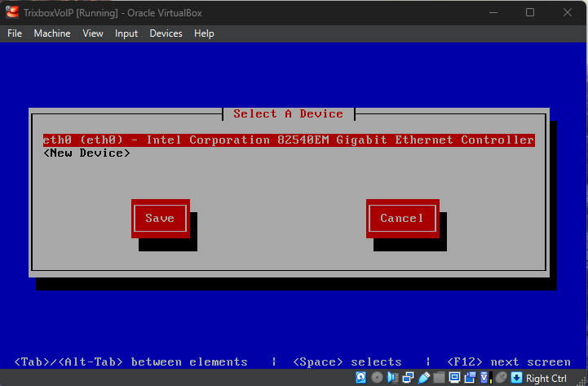Select the eth0 Intel Gigabit Ethernet entry
Viewport: 588px width, 386px height.
click(289, 140)
